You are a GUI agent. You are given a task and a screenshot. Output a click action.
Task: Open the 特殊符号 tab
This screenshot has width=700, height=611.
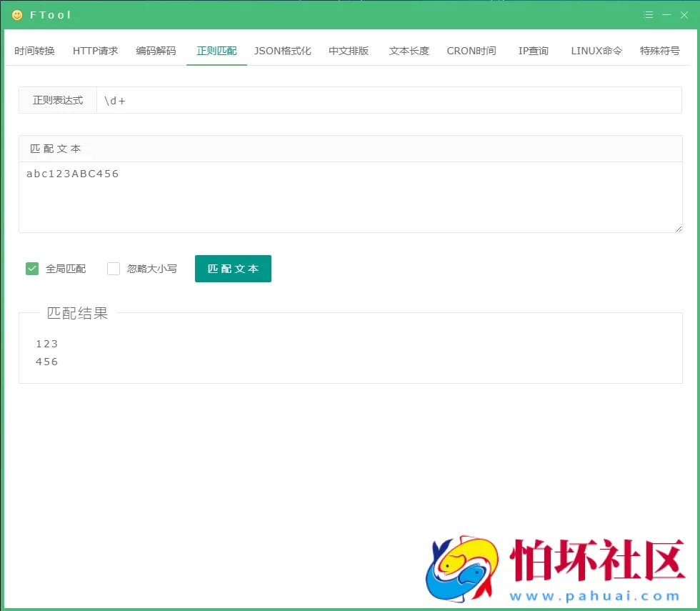(659, 51)
